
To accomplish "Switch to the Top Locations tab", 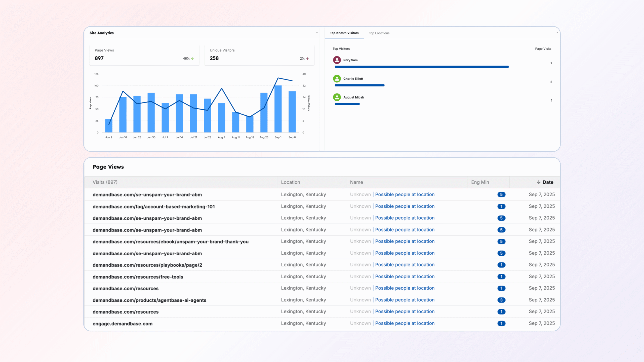I will pyautogui.click(x=379, y=33).
